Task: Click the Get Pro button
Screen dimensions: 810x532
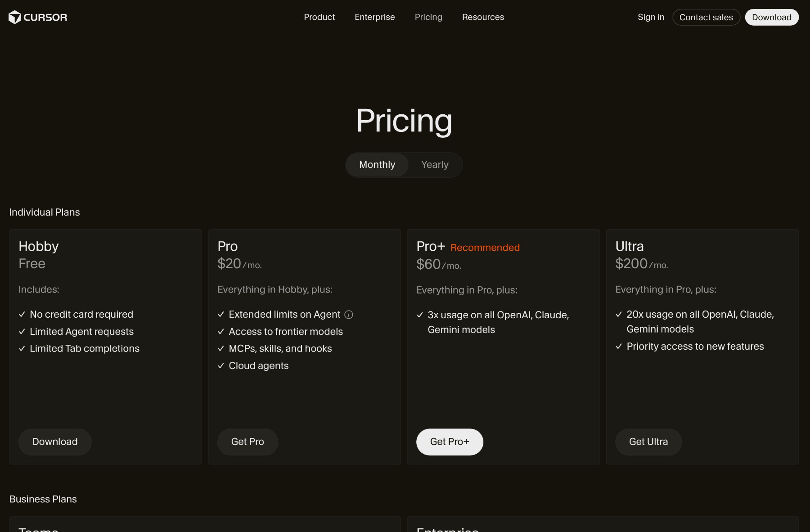Action: coord(247,442)
